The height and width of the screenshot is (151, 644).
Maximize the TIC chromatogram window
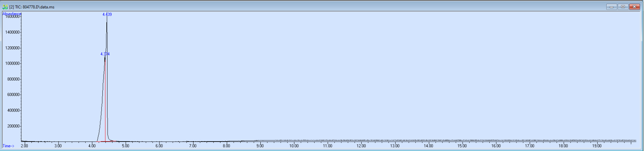623,7
